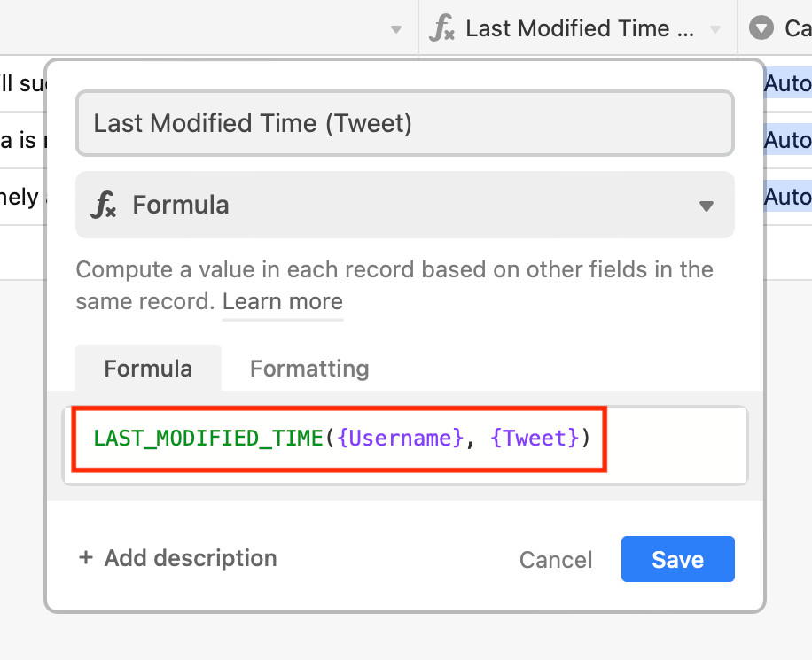
Task: Switch to the Formatting tab
Action: point(309,369)
